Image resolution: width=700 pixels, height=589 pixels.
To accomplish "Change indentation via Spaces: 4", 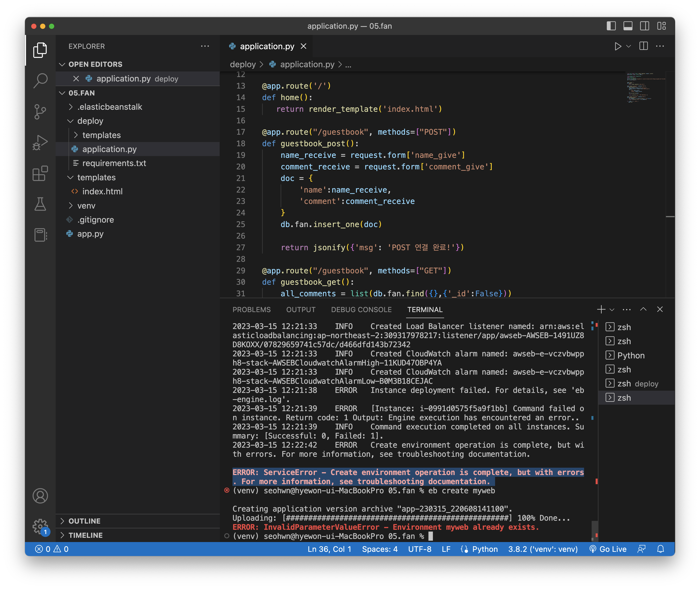I will [380, 549].
